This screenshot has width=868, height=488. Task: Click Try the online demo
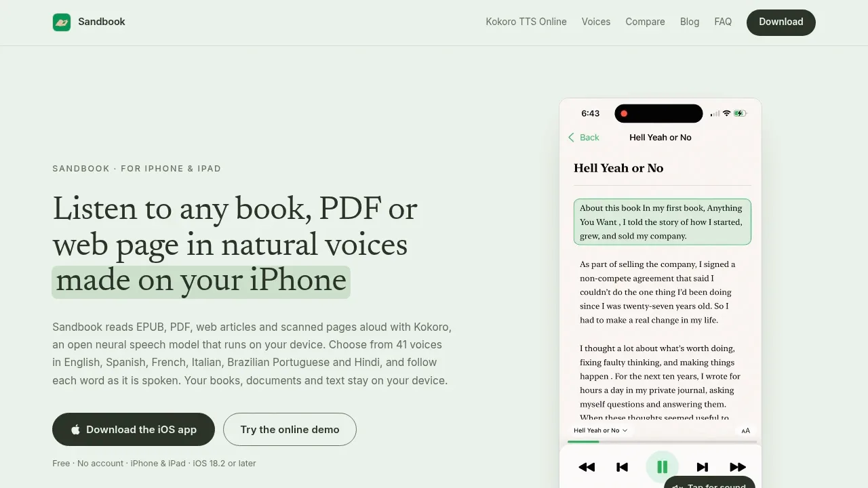click(290, 430)
